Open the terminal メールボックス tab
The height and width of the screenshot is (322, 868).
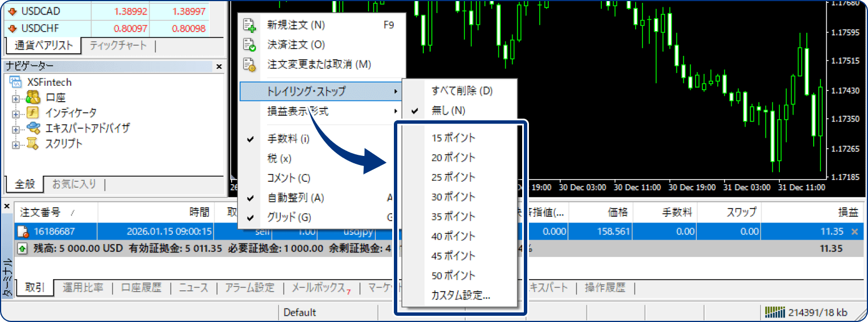(320, 288)
